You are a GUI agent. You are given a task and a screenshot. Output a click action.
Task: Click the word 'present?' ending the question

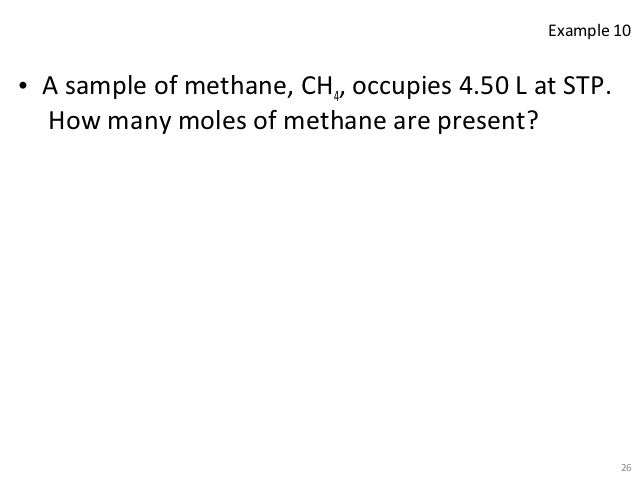[x=488, y=122]
